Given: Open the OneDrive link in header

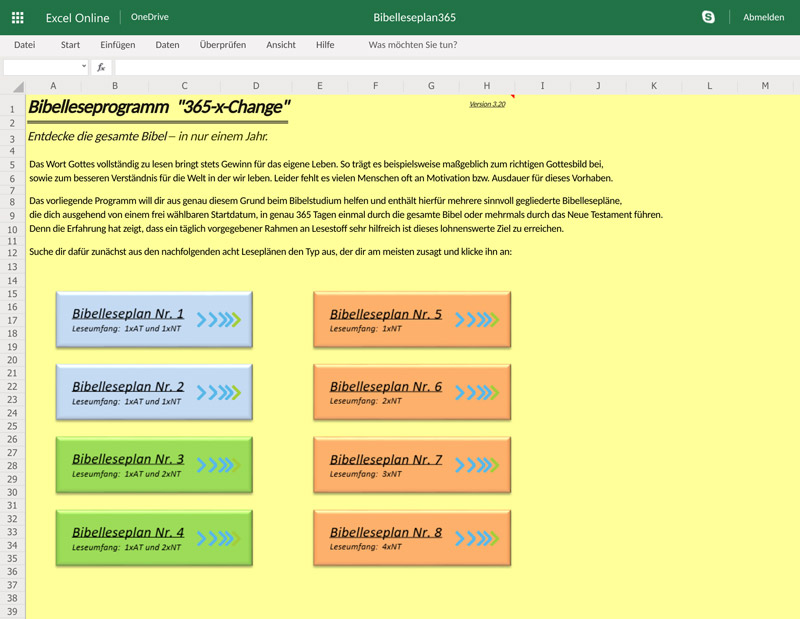Looking at the screenshot, I should click(x=149, y=17).
